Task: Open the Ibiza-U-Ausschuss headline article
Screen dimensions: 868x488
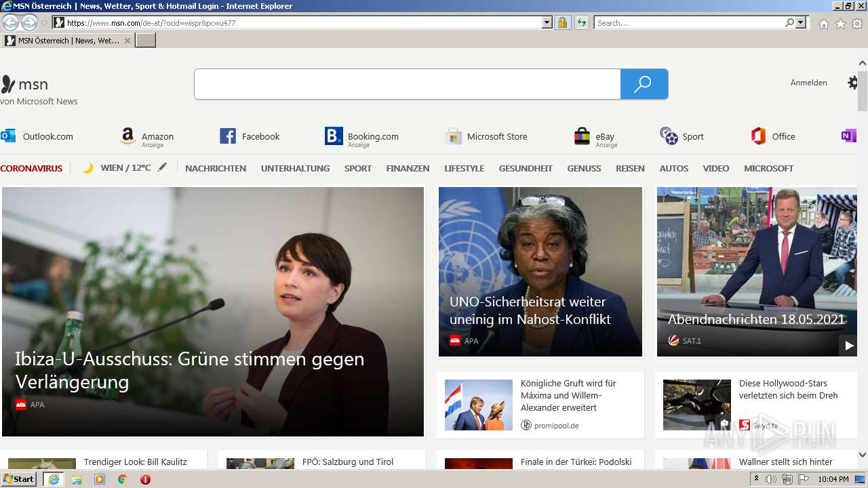Action: point(213,312)
